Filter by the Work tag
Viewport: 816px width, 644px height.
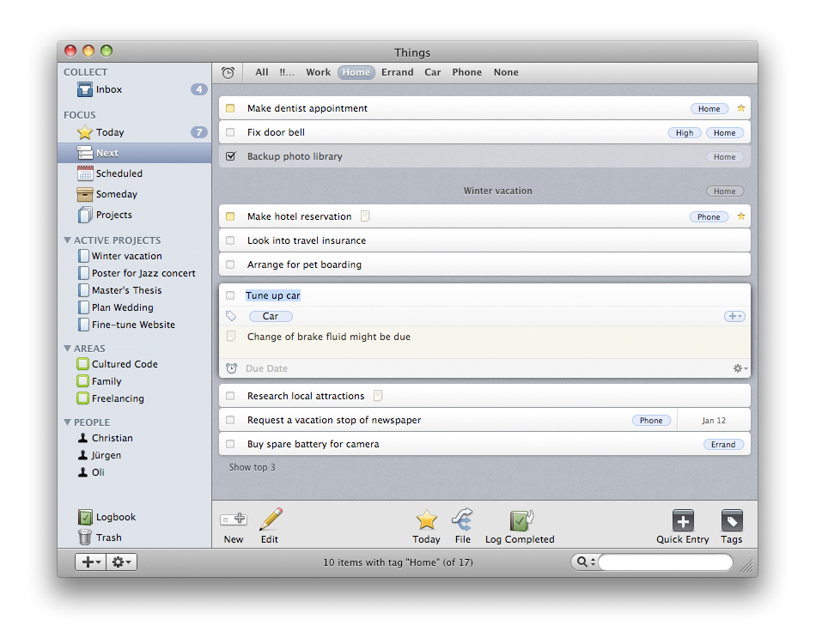[318, 72]
